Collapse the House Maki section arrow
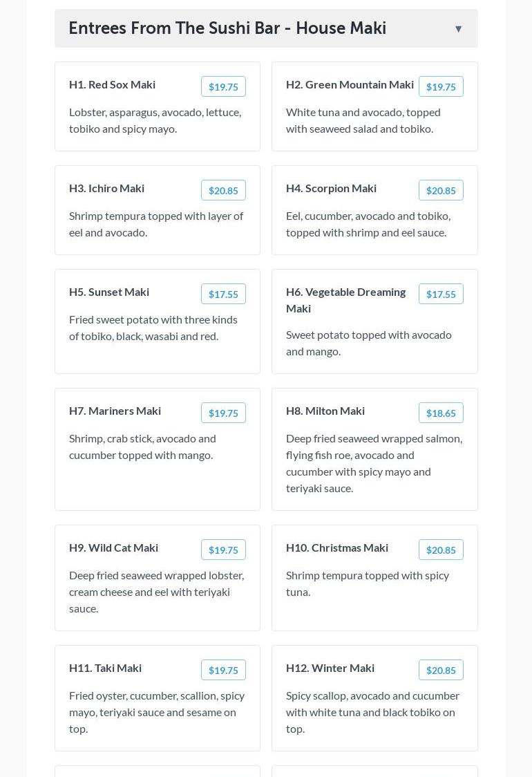The height and width of the screenshot is (777, 532). (458, 29)
